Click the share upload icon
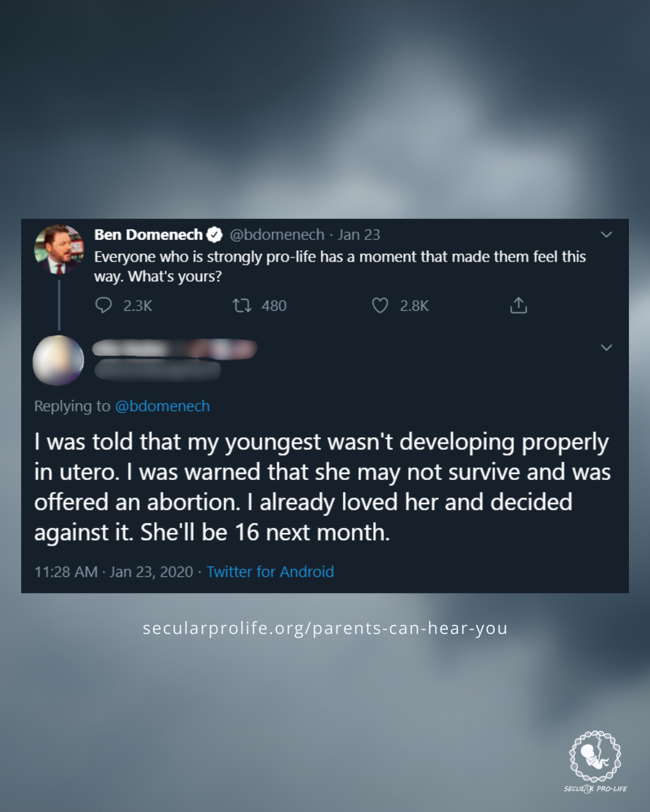Image resolution: width=650 pixels, height=812 pixels. 518,306
